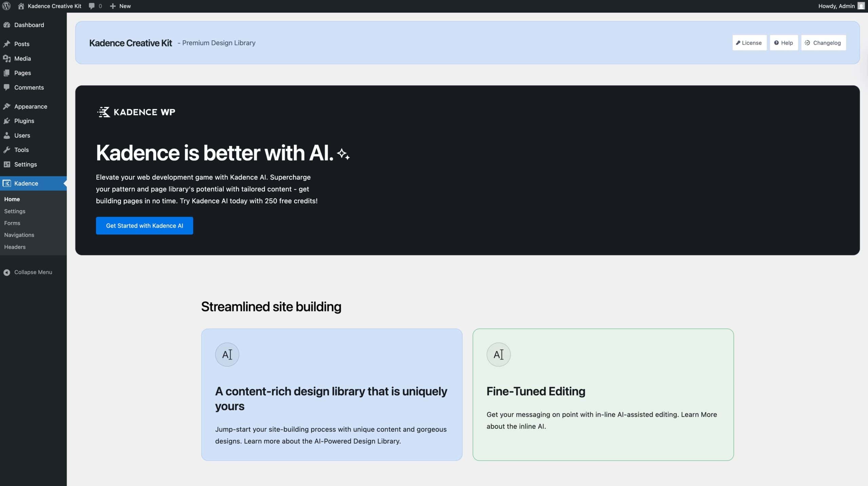The image size is (868, 486).
Task: Click the Posts pin icon
Action: [x=7, y=44]
